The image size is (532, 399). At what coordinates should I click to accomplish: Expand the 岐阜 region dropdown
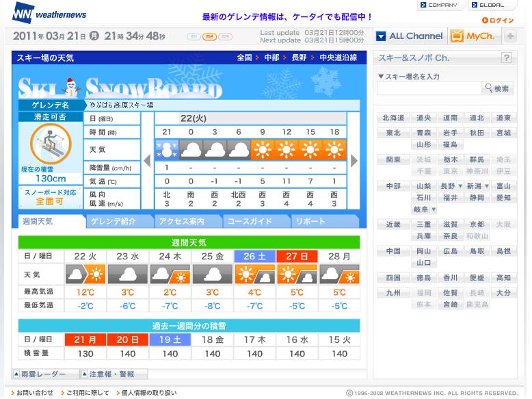434,209
